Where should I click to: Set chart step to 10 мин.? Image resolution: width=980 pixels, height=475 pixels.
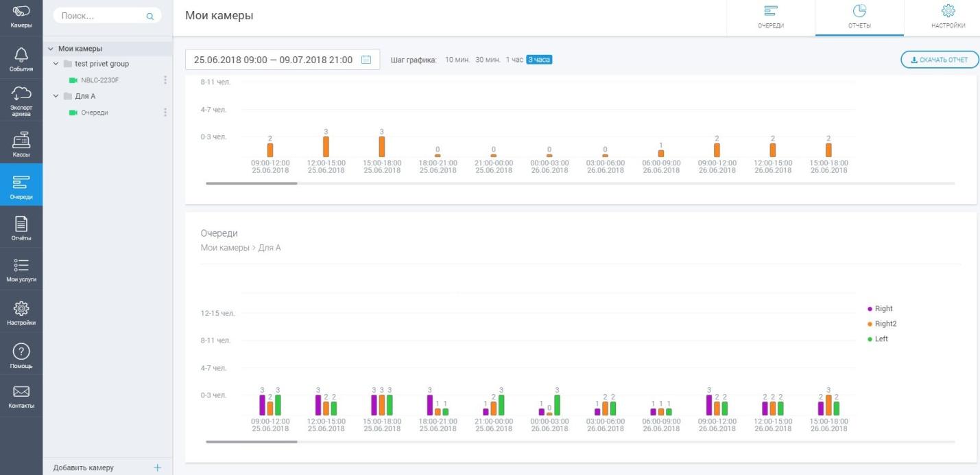(457, 60)
